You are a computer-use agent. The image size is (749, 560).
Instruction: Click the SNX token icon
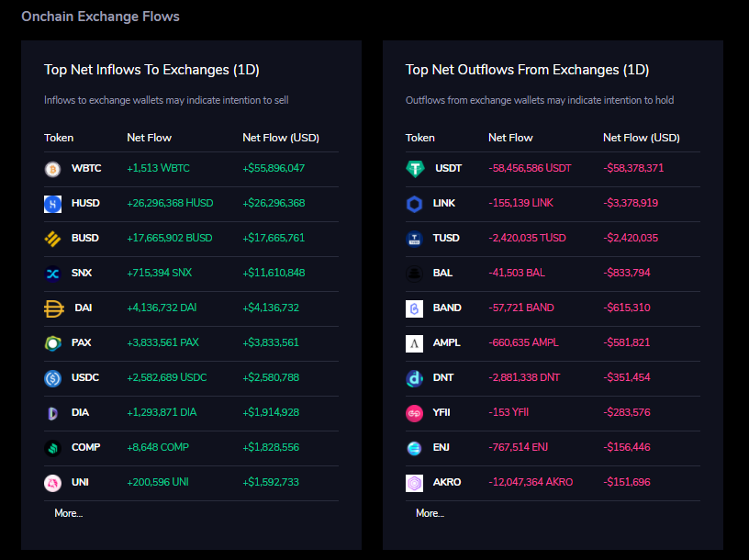pos(52,274)
